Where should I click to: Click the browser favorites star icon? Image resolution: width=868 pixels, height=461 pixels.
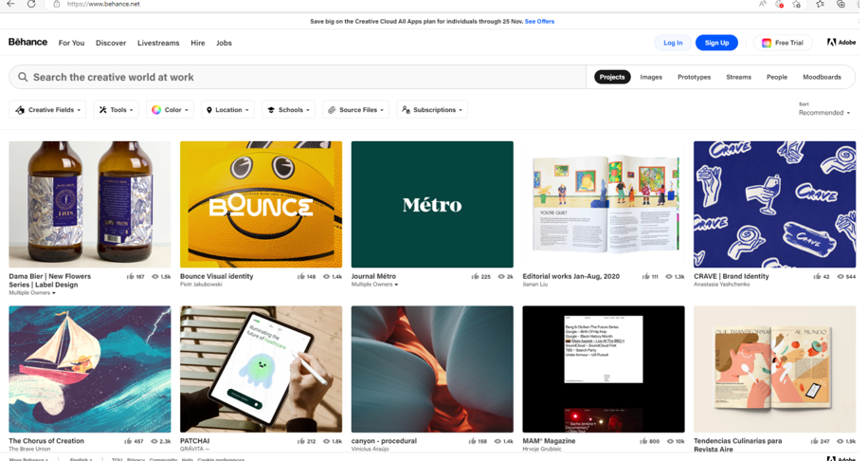point(820,5)
